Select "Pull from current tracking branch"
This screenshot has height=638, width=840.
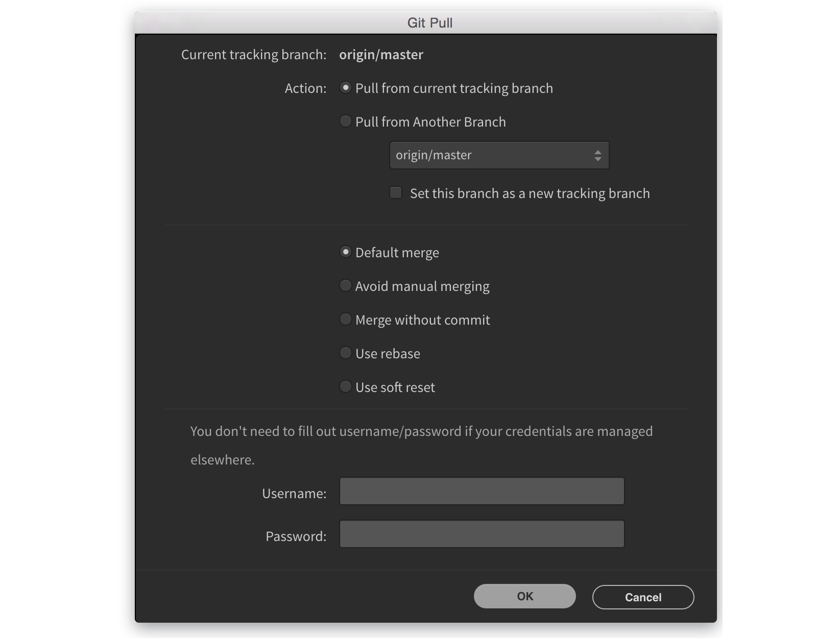coord(346,88)
